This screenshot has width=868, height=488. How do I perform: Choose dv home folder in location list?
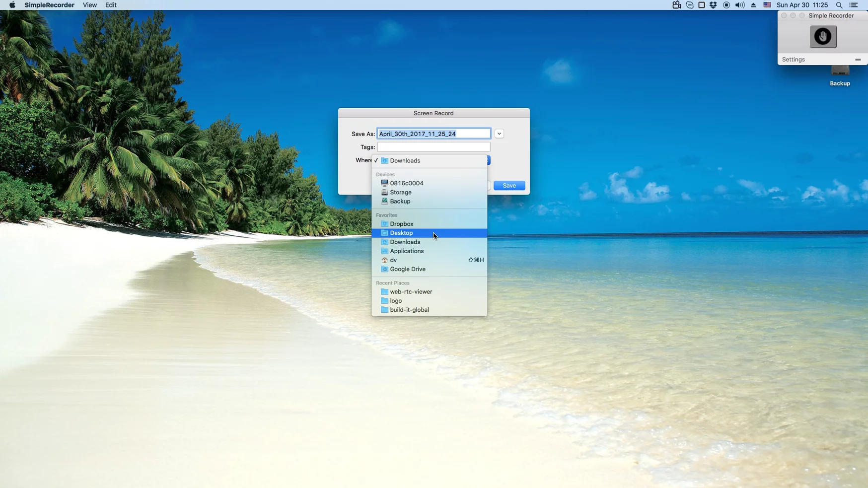(430, 260)
